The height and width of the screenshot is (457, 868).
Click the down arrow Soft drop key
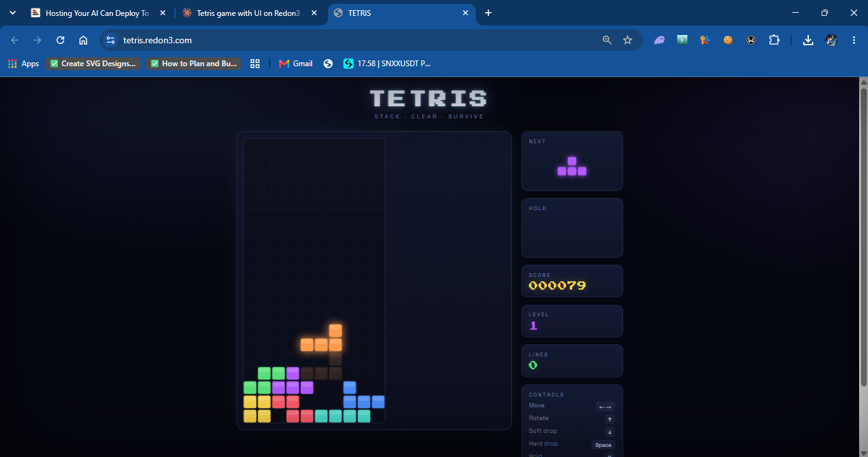point(610,432)
